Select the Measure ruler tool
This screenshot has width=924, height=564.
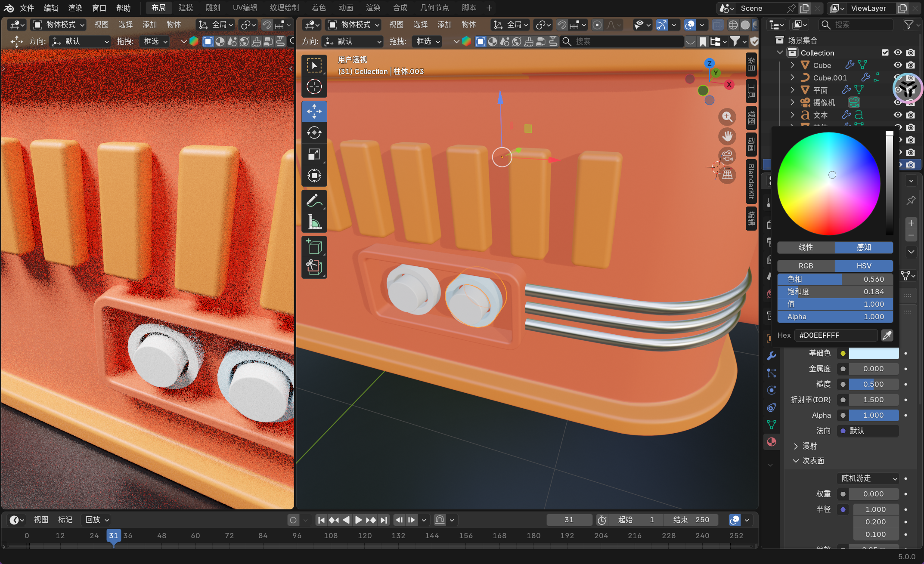(x=314, y=222)
